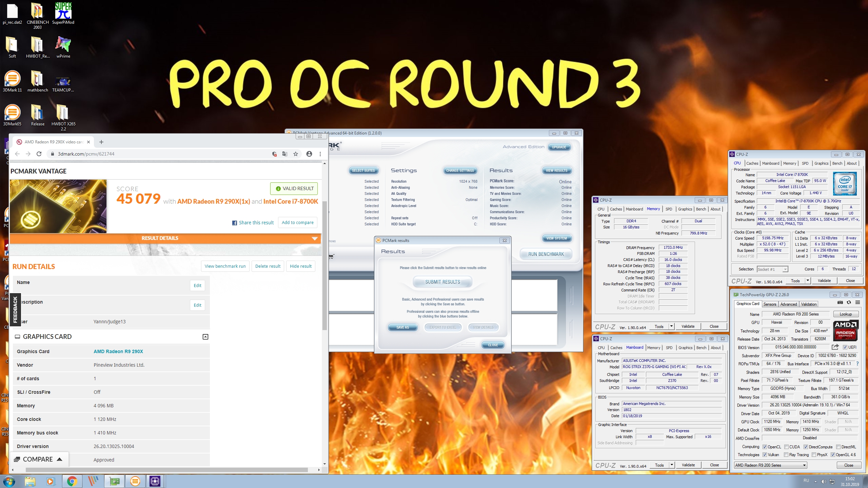Open a new Chrome tab
Image resolution: width=868 pixels, height=488 pixels.
click(x=101, y=142)
